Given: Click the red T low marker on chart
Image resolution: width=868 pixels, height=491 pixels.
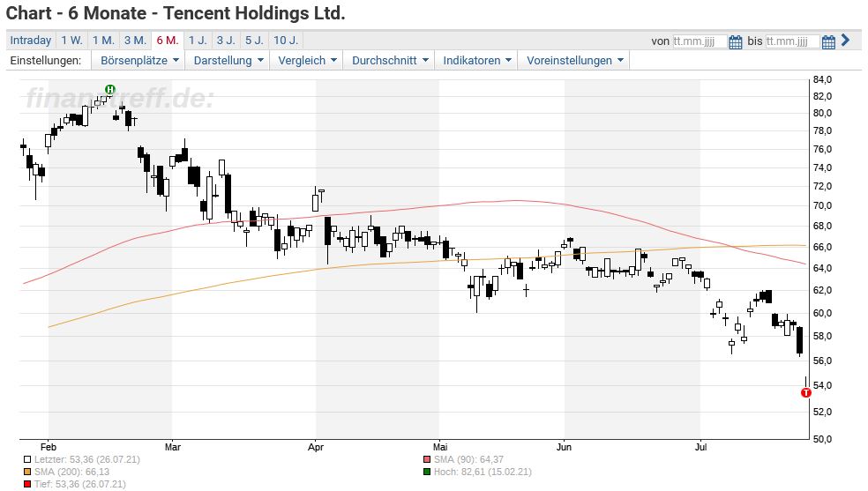Looking at the screenshot, I should tap(806, 392).
